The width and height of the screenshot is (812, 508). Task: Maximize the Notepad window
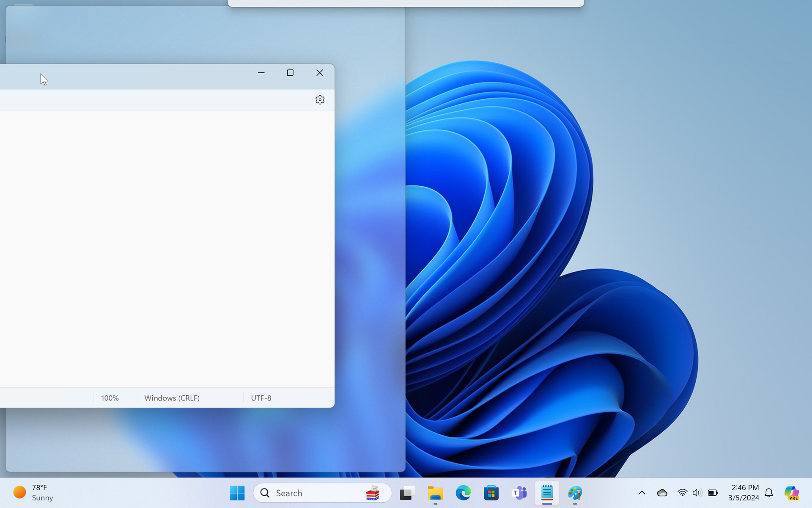point(290,73)
